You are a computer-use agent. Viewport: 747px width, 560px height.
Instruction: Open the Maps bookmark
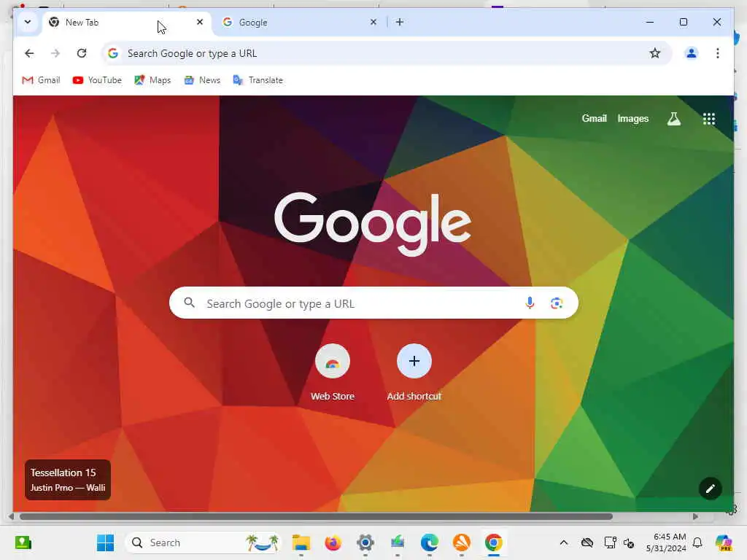click(x=152, y=80)
